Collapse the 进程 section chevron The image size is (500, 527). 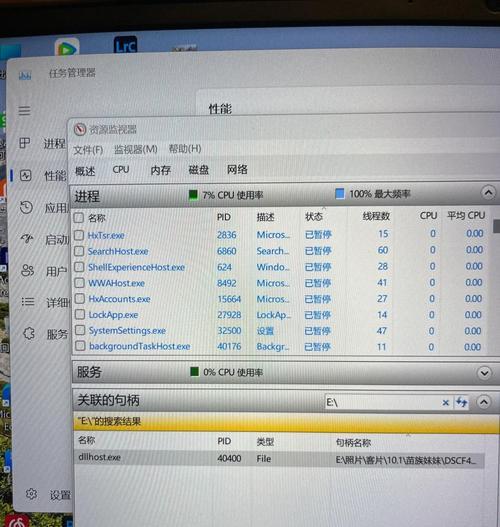point(488,193)
